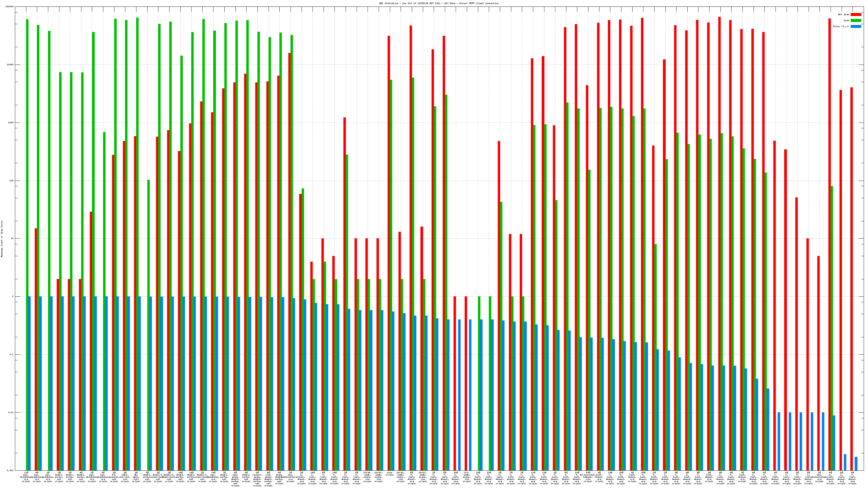The height and width of the screenshot is (488, 868).
Task: Click the db.wpbl.info x-axis label
Action: 136,477
